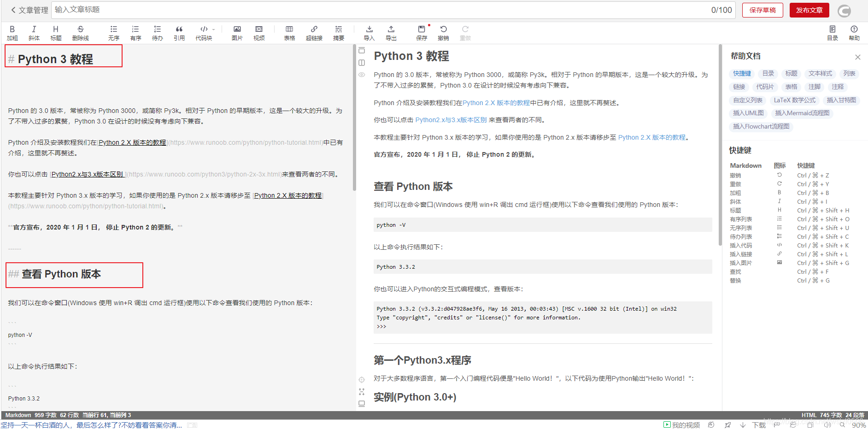Open the 列表 help tab

(x=849, y=73)
